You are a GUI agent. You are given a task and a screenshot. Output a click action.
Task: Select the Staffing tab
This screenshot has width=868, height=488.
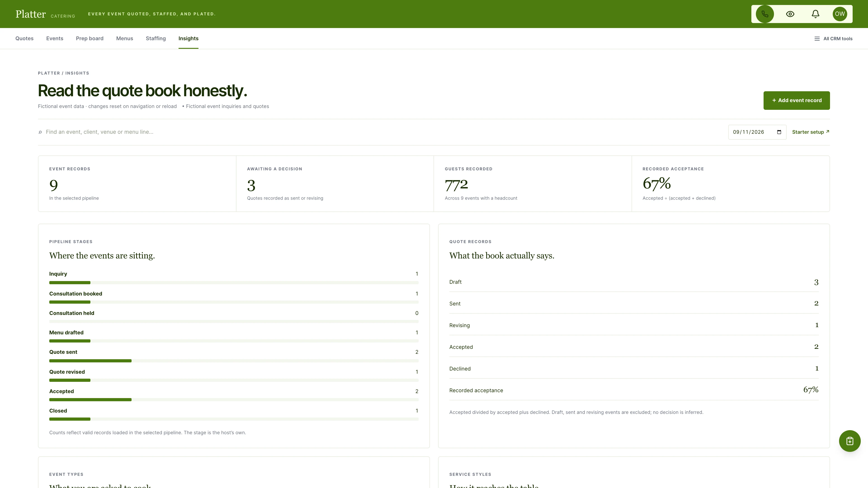pos(156,38)
